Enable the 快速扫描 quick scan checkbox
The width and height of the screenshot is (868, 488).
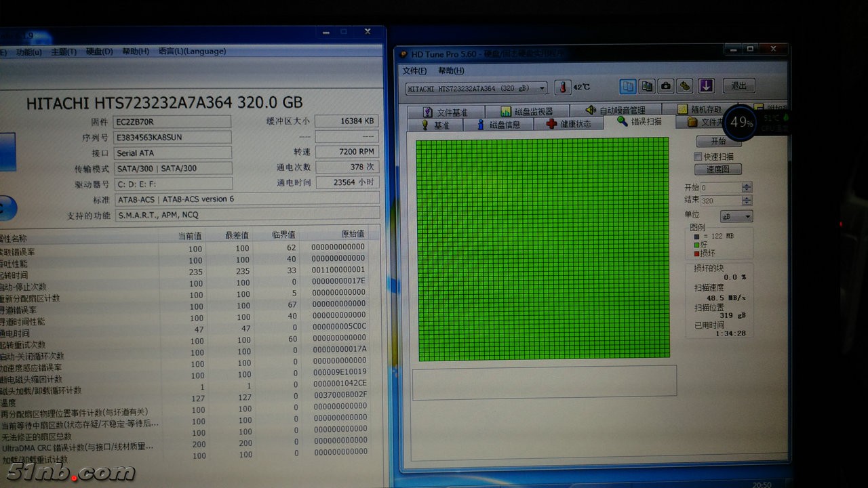tap(698, 157)
